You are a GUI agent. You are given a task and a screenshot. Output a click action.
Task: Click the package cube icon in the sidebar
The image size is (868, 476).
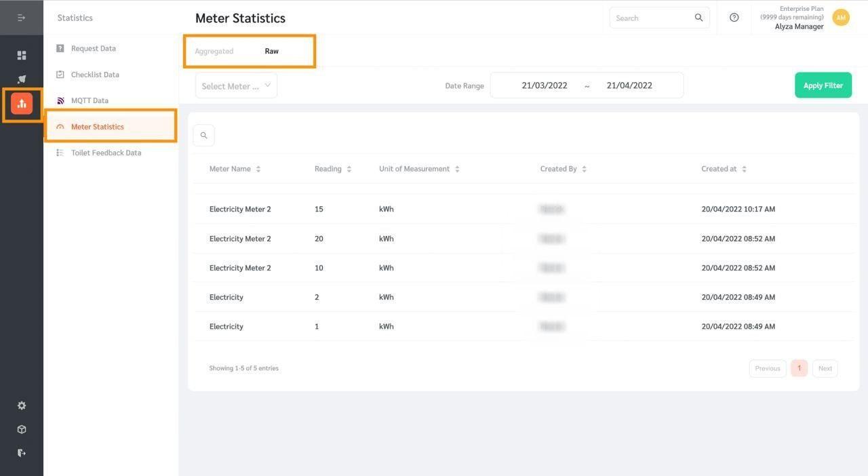point(21,429)
